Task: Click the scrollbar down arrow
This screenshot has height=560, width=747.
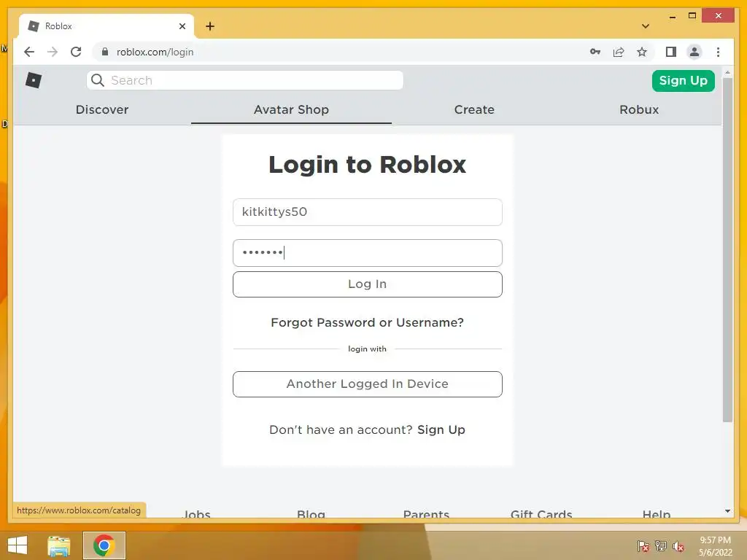Action: click(727, 511)
